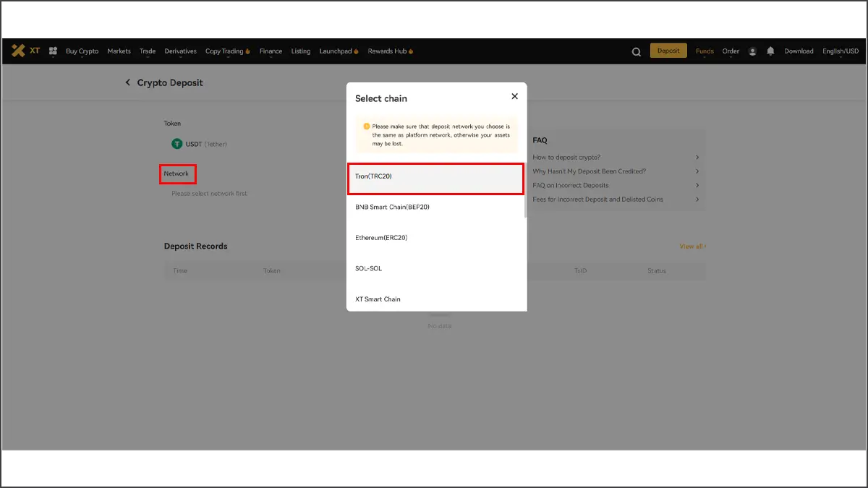Open the English/USD language selector

[841, 51]
